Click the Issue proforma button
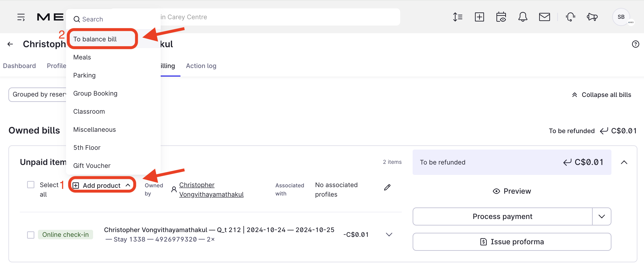The width and height of the screenshot is (644, 268). [x=512, y=242]
